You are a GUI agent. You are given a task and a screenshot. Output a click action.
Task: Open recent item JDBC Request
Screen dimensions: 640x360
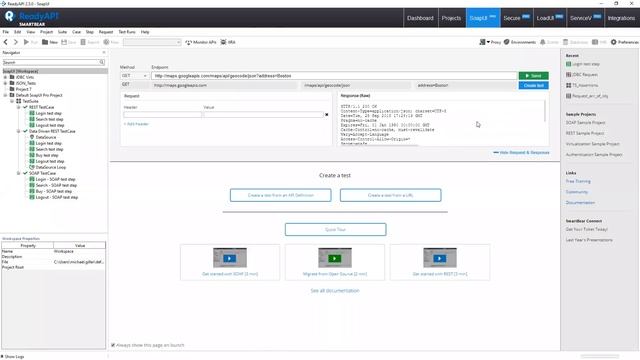pos(582,75)
